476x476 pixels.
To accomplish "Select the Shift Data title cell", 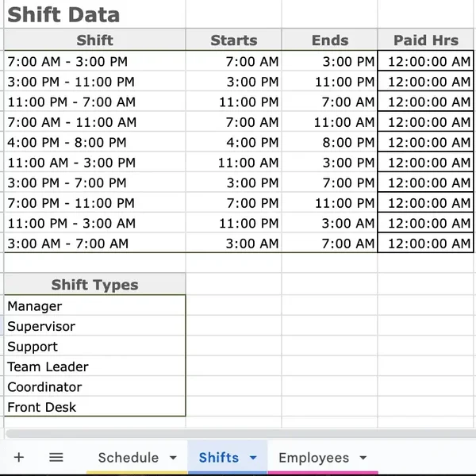I will [x=63, y=14].
